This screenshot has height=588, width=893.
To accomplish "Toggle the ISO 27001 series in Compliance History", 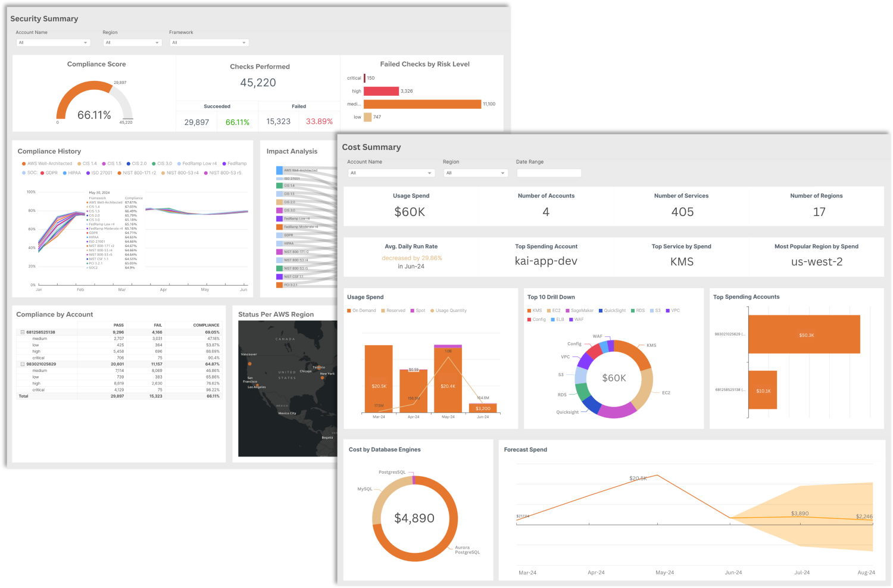I will pyautogui.click(x=88, y=173).
